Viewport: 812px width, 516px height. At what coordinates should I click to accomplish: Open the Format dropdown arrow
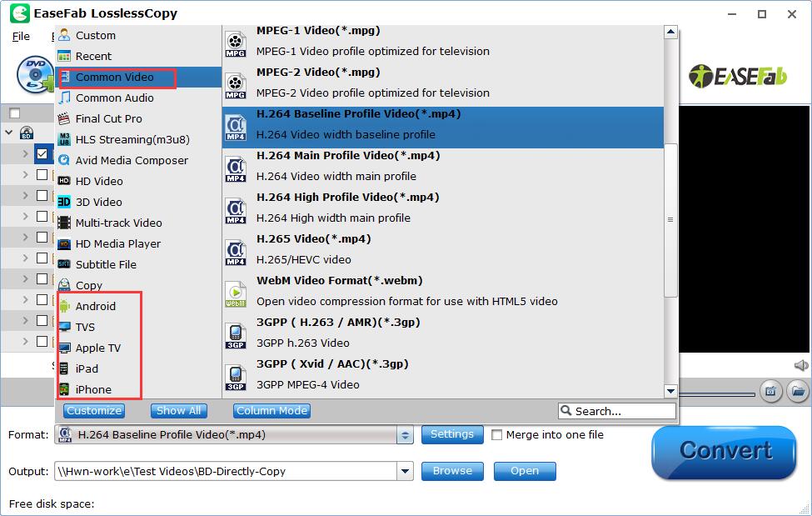click(x=405, y=435)
